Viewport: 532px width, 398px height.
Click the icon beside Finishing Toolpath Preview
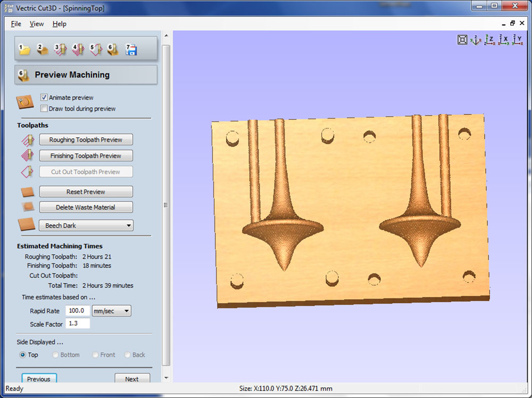[28, 155]
